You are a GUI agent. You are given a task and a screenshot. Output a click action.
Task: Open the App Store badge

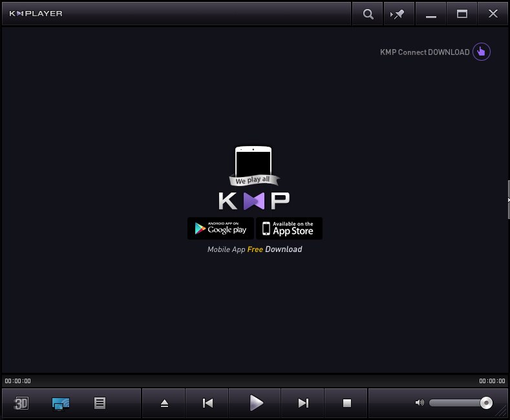point(289,229)
